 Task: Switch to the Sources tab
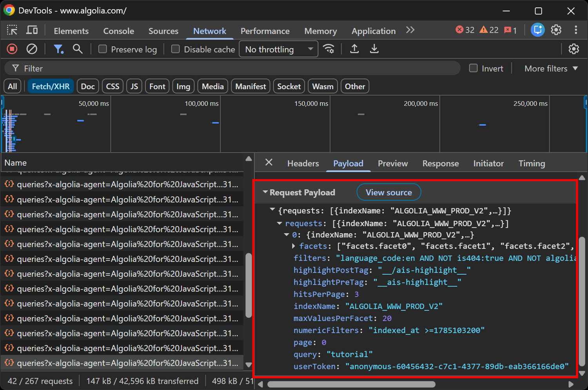click(x=163, y=31)
